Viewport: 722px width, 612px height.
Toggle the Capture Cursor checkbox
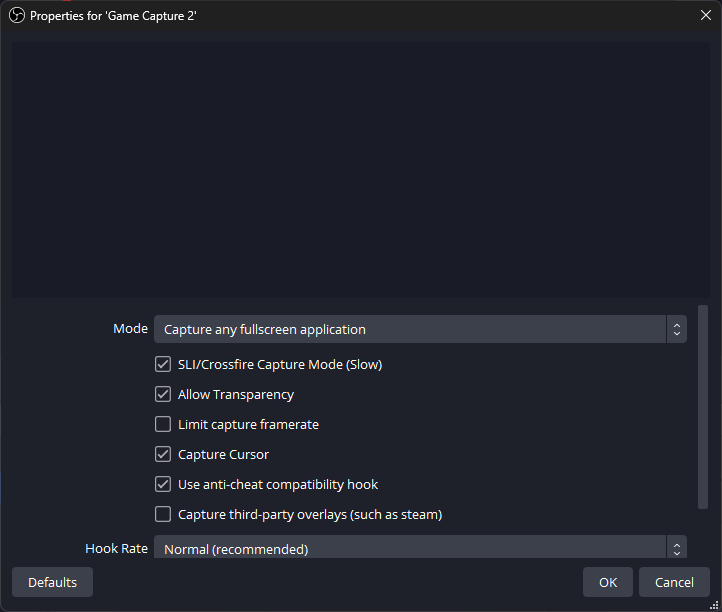pos(163,454)
